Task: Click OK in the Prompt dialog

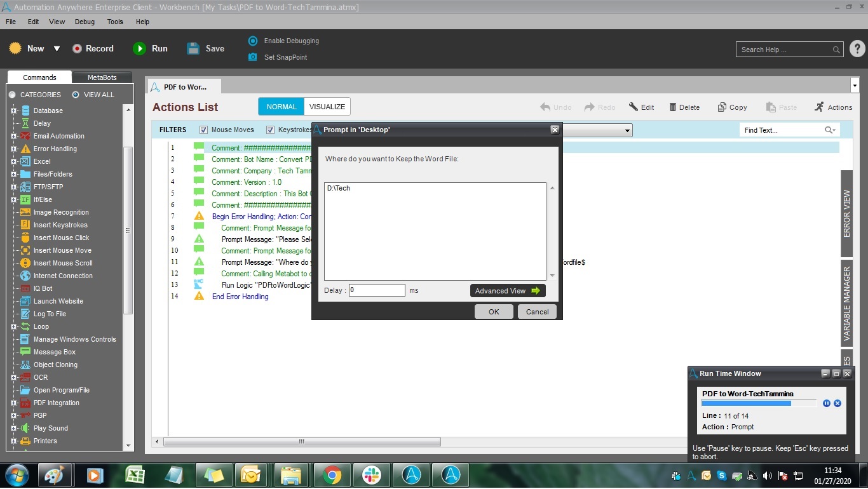Action: point(494,311)
